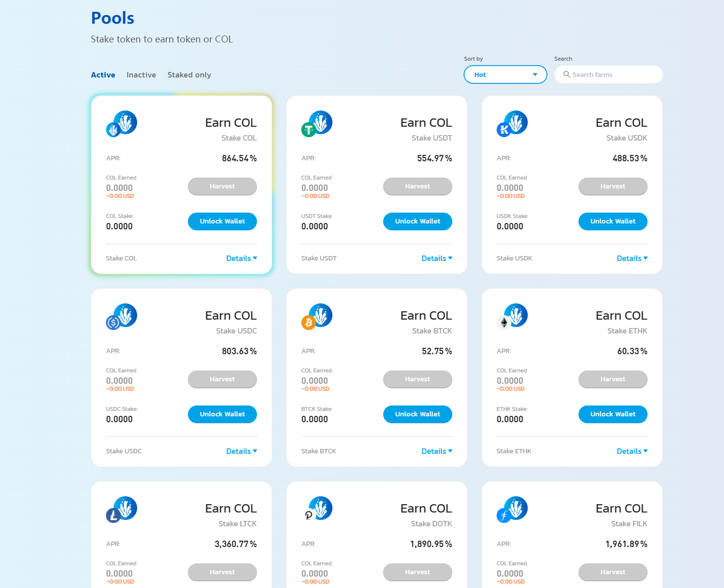Expand Details for Stake USDC pool
This screenshot has width=724, height=588.
[242, 451]
